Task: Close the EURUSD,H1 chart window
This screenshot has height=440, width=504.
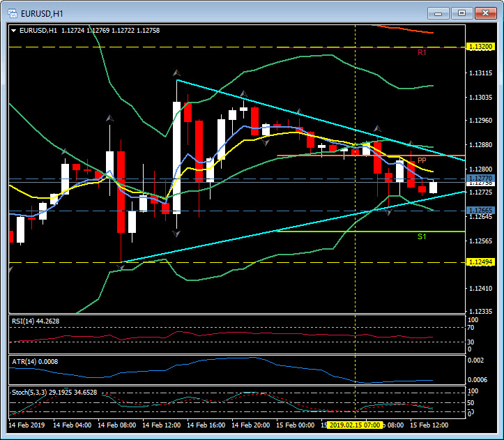Action: tap(483, 13)
